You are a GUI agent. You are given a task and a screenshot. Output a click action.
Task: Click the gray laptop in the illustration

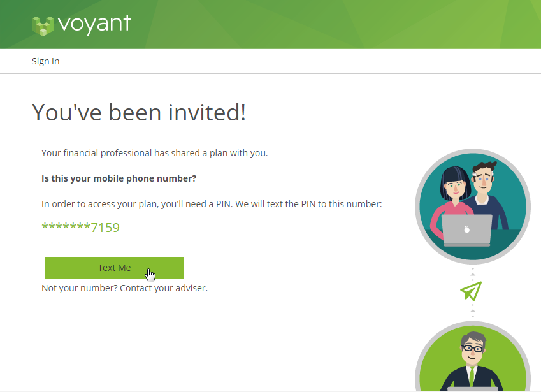(467, 230)
